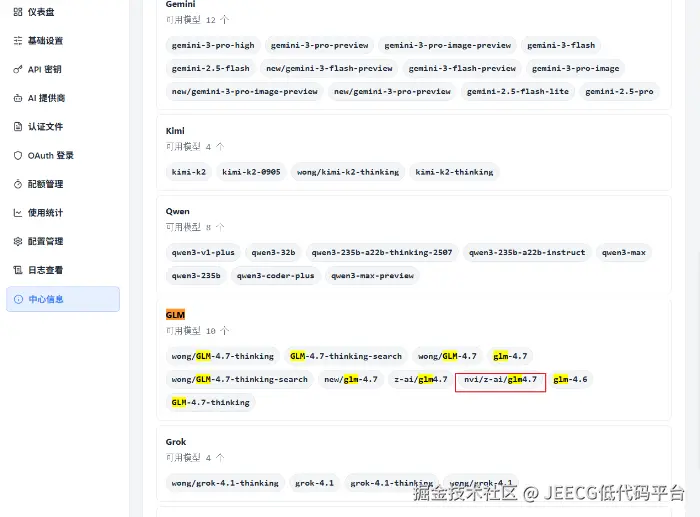Click the config management gear icon
The width and height of the screenshot is (700, 517).
pyautogui.click(x=18, y=241)
